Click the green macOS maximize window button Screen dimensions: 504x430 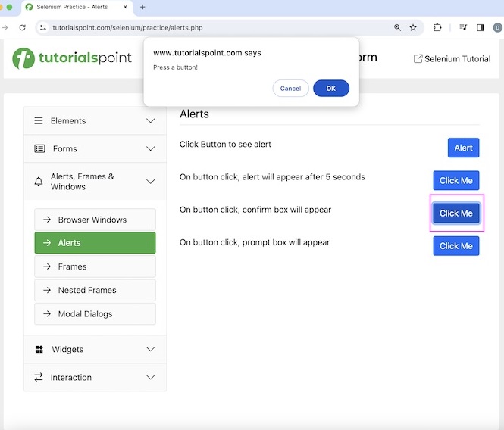click(x=9, y=7)
